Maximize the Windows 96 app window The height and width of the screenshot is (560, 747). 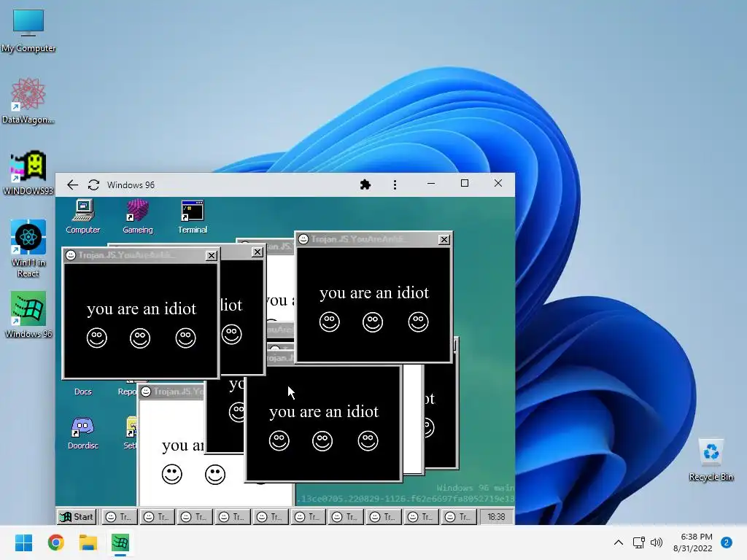[465, 184]
